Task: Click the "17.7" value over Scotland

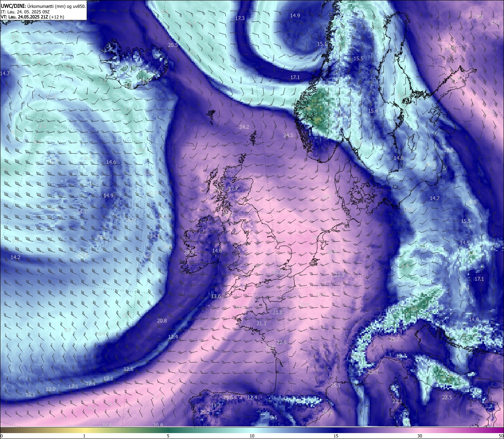Action: (233, 189)
